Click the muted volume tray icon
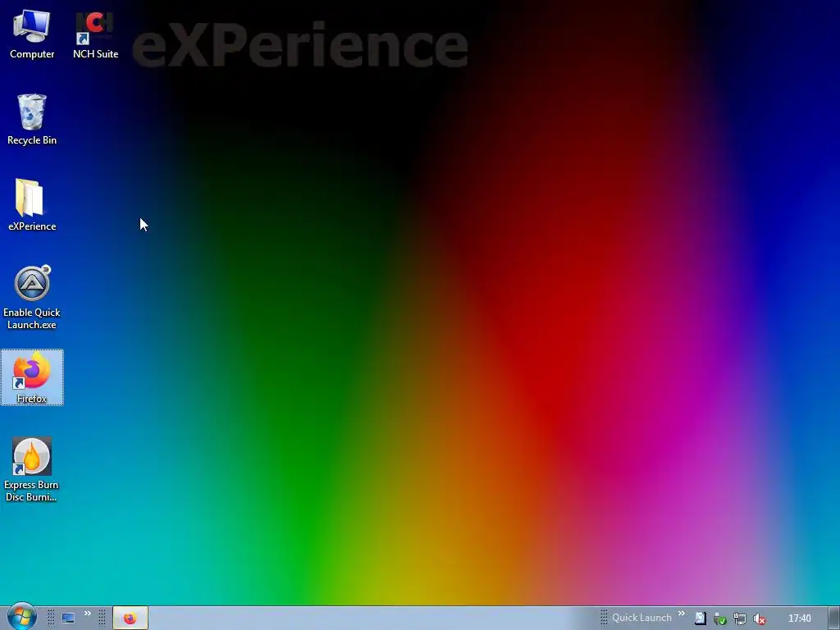 pyautogui.click(x=759, y=619)
